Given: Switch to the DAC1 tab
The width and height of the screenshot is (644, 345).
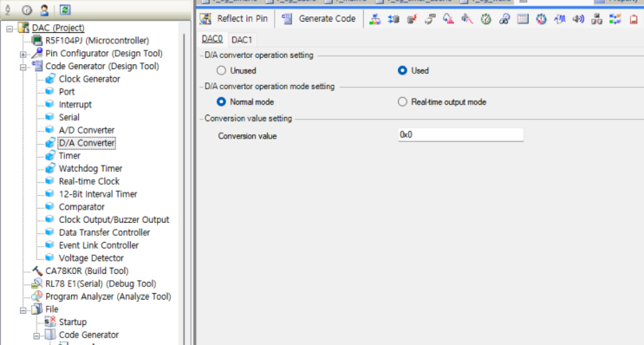Looking at the screenshot, I should click(242, 40).
